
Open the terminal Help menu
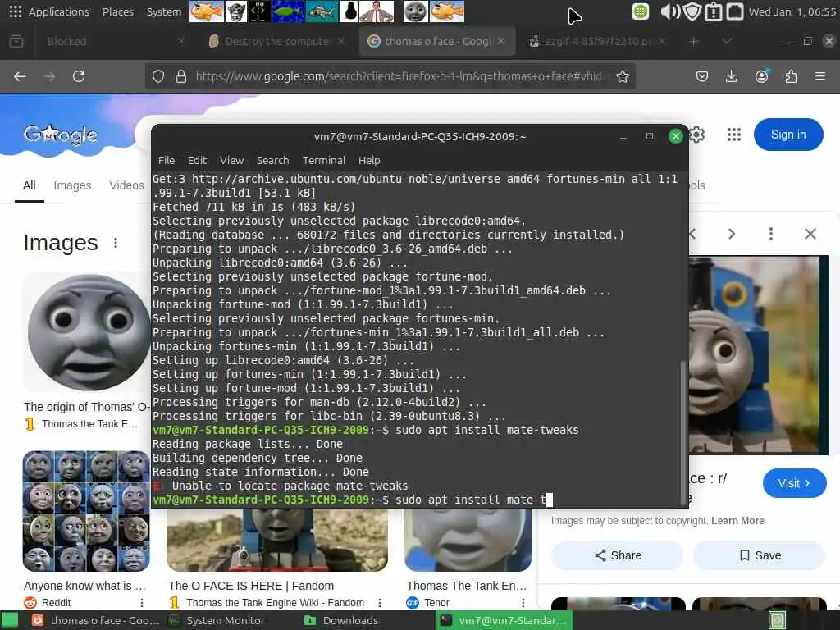(x=369, y=160)
